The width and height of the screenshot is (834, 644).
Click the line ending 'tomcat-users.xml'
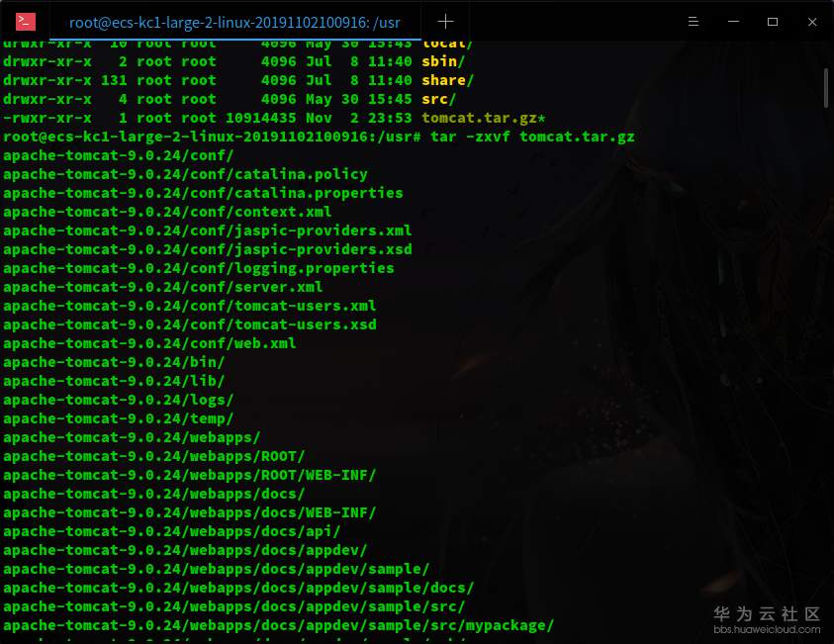click(x=190, y=306)
